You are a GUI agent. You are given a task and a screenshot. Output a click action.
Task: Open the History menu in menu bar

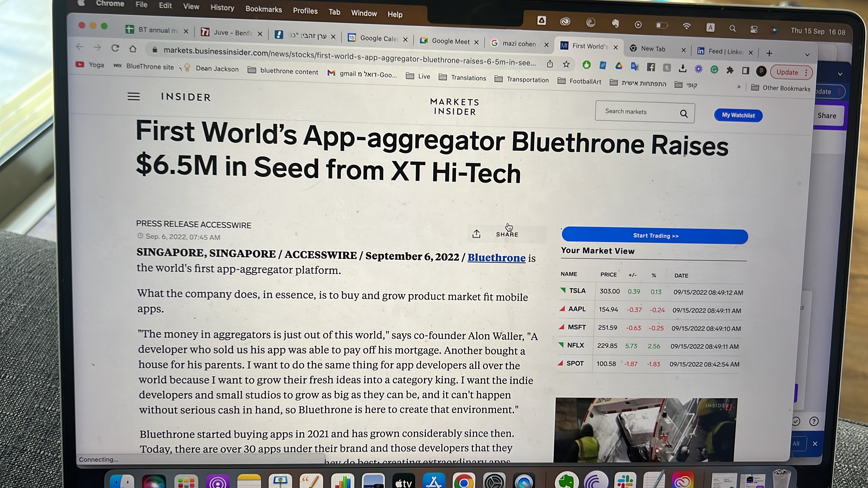click(x=222, y=8)
